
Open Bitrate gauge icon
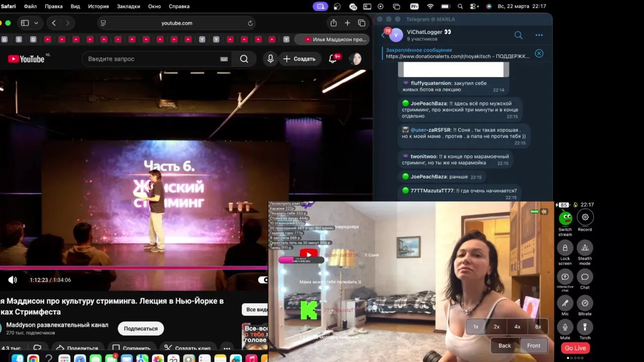point(585,303)
